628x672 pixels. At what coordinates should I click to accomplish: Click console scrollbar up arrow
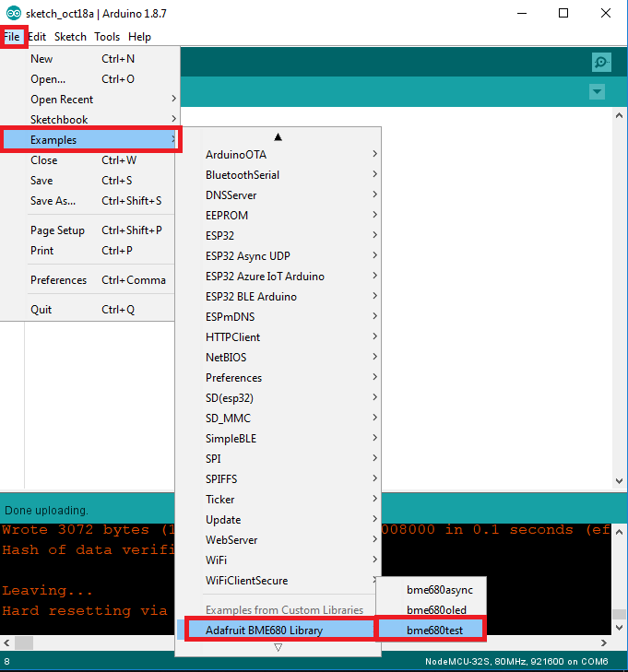(619, 532)
